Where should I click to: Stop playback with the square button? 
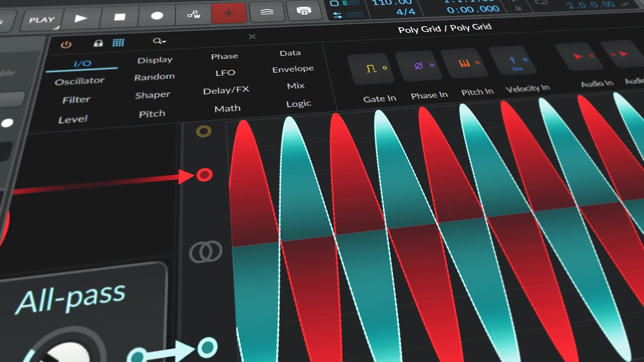click(x=119, y=17)
